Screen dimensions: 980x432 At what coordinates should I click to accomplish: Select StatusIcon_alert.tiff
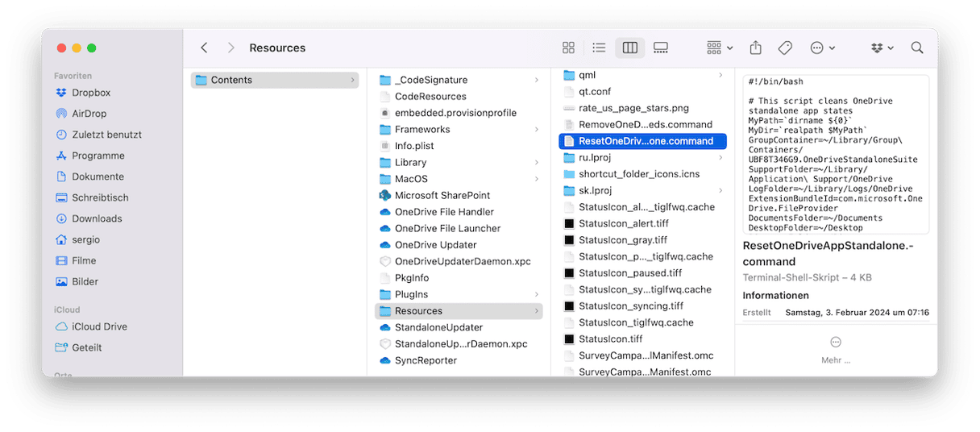point(624,223)
